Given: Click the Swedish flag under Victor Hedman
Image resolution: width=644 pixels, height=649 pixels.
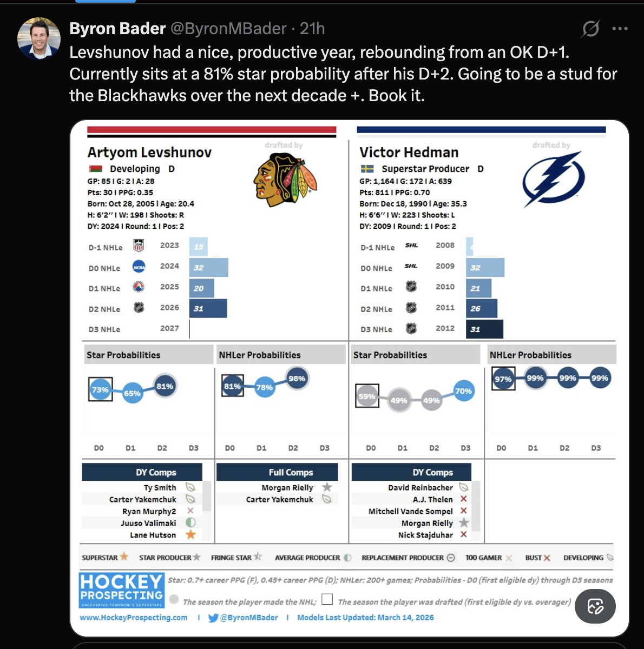Looking at the screenshot, I should coord(367,169).
